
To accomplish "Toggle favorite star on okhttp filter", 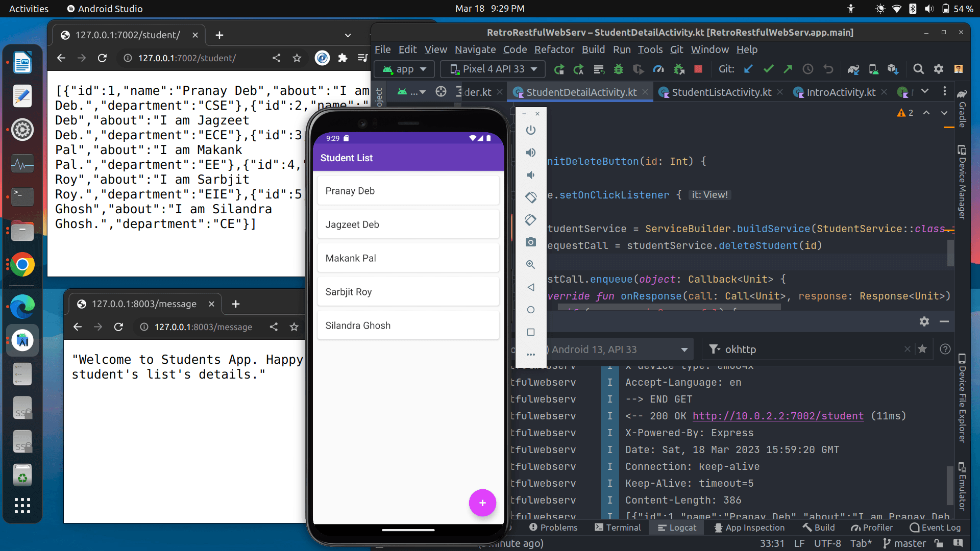I will (922, 349).
